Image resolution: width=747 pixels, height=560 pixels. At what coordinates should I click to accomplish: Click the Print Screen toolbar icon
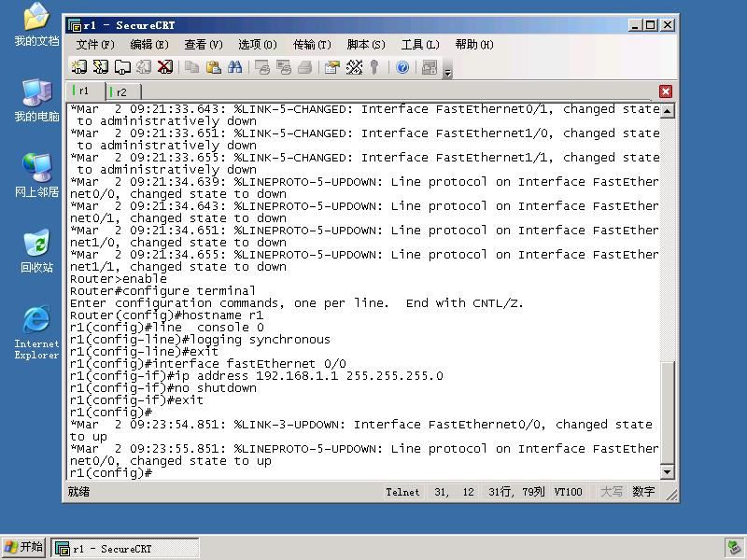point(262,67)
